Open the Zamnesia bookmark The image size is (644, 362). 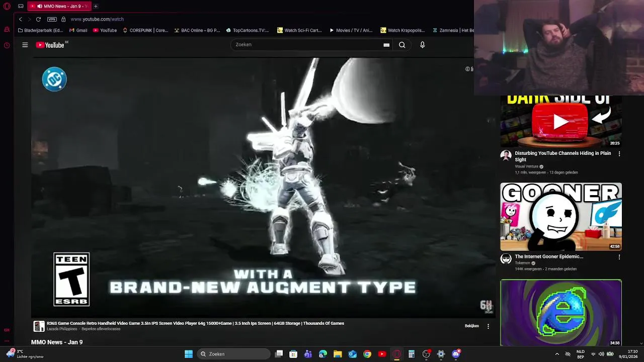453,30
